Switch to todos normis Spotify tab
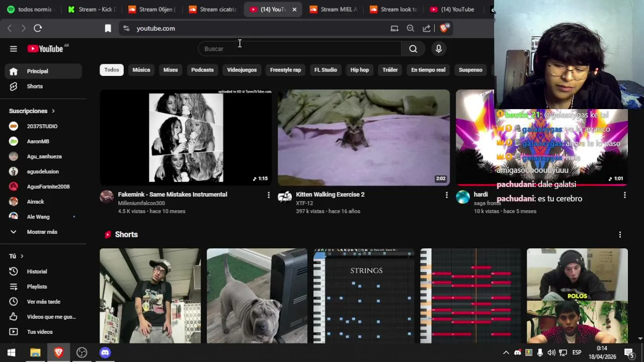The height and width of the screenshot is (362, 644). 31,9
